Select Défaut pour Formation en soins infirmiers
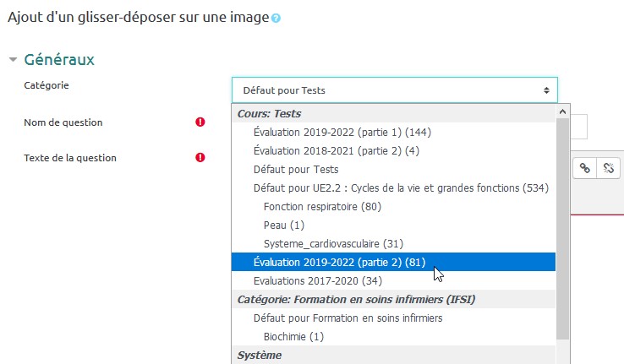The width and height of the screenshot is (624, 364). coord(348,318)
